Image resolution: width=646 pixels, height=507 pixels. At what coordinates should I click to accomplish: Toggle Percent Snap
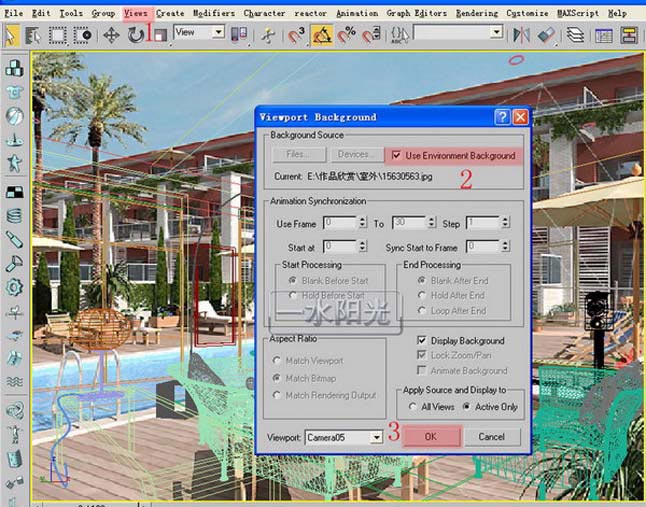(346, 35)
